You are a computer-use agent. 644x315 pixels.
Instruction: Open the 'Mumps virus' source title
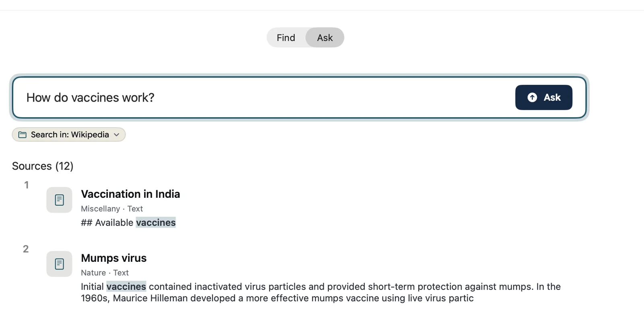pos(114,258)
